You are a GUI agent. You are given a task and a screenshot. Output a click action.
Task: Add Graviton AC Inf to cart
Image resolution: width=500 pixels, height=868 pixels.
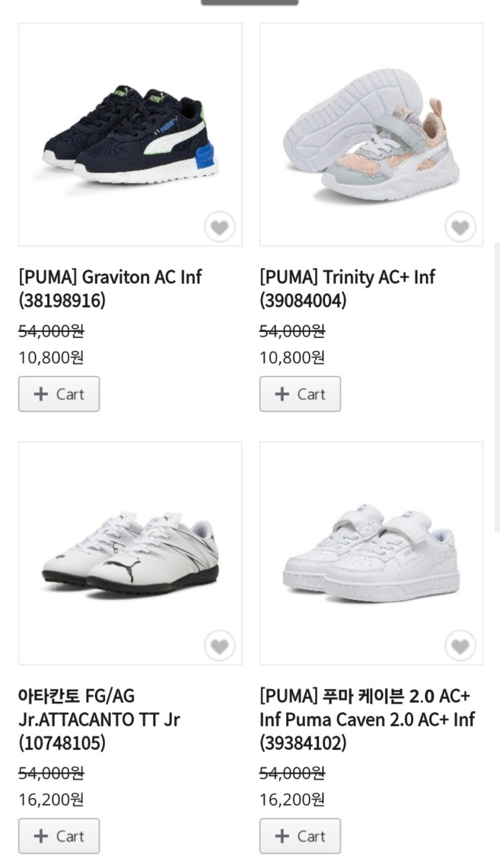[x=59, y=394]
